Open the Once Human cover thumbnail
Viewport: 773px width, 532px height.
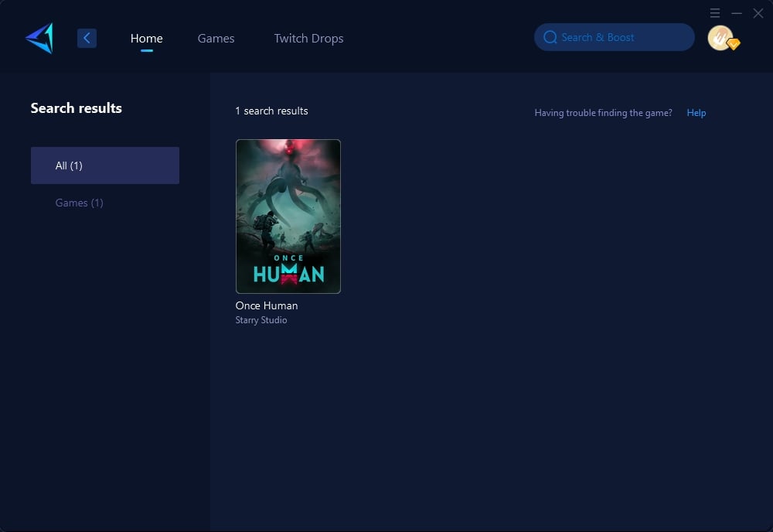(x=288, y=216)
